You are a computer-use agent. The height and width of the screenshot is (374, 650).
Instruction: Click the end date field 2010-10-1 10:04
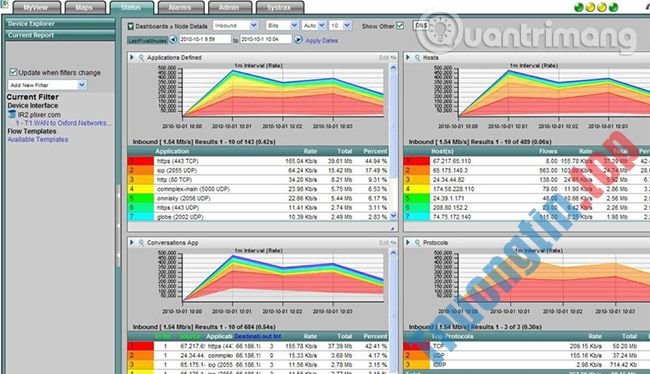tap(265, 39)
